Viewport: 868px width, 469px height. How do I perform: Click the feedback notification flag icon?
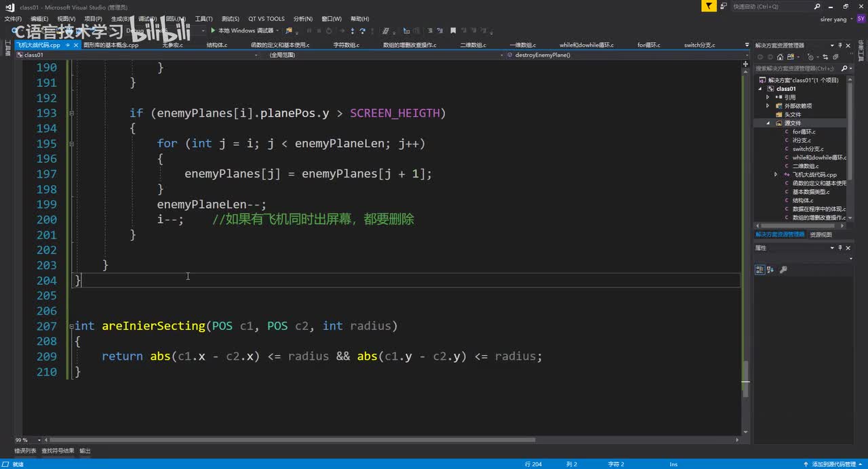tap(709, 6)
